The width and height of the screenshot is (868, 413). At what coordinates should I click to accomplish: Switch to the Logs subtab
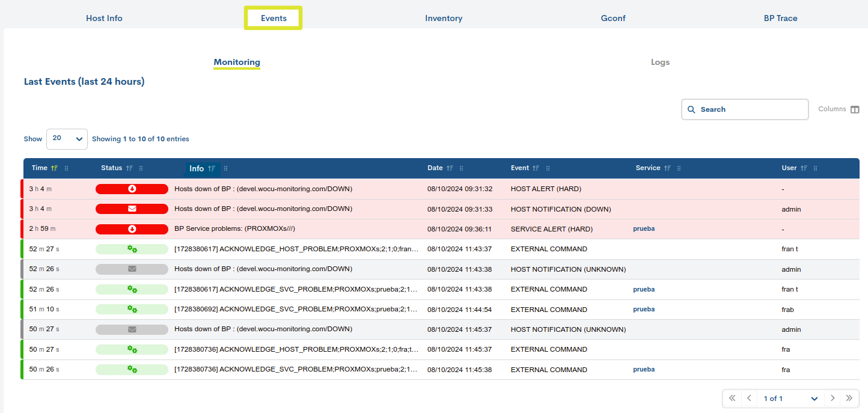[660, 62]
